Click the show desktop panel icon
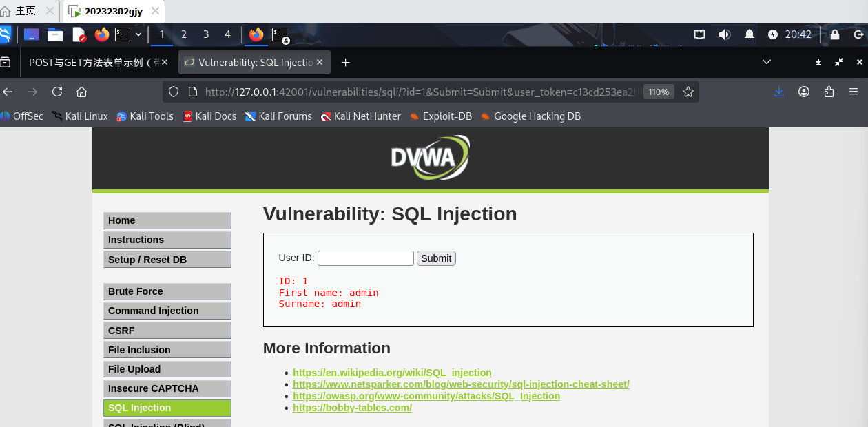 click(32, 34)
